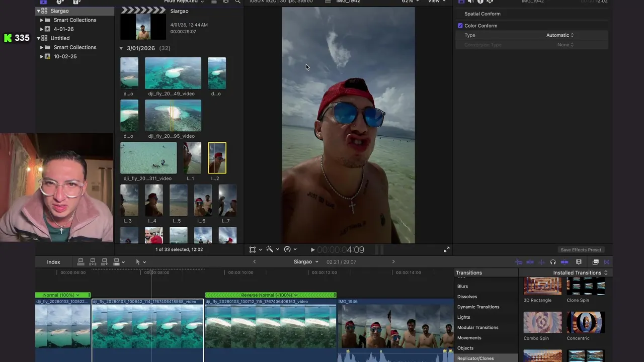Select the Lights transitions category
Viewport: 644px width, 362px height.
pyautogui.click(x=463, y=317)
